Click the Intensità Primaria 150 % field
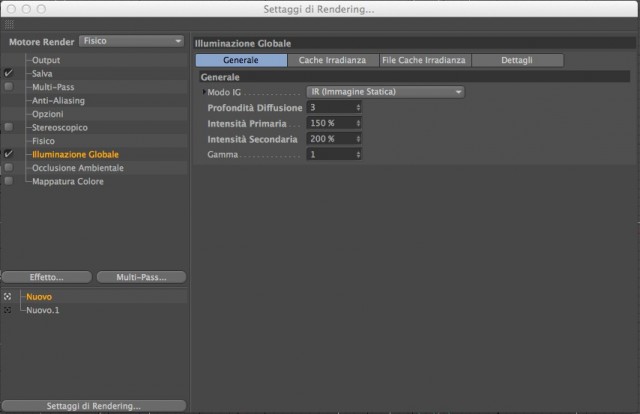 point(334,123)
